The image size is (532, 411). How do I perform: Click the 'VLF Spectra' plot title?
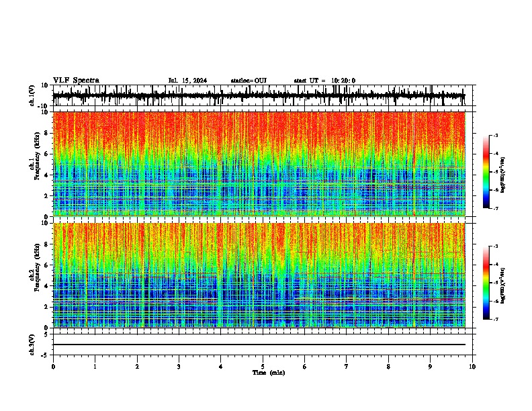click(76, 81)
